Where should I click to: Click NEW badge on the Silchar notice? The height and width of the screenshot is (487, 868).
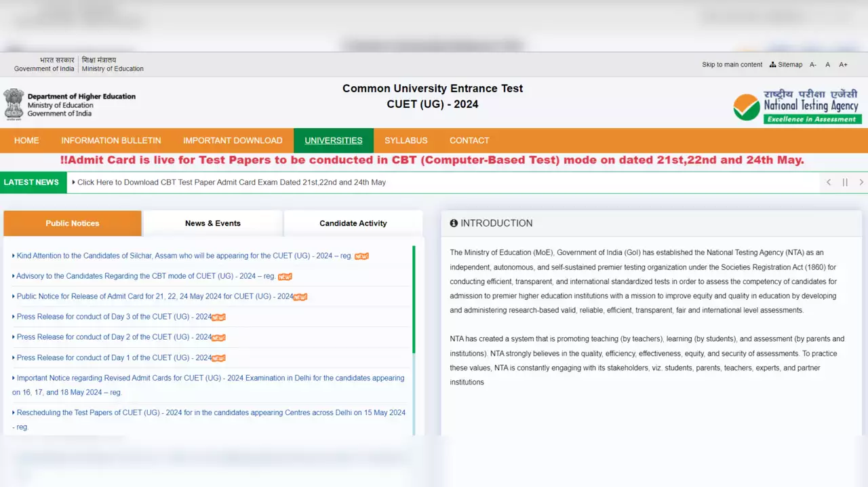point(361,256)
